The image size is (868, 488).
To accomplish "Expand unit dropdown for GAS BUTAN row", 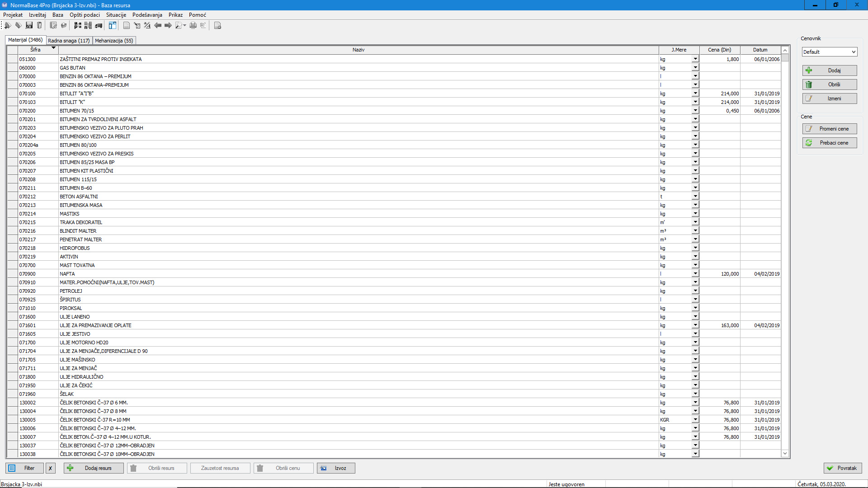I will coord(695,68).
